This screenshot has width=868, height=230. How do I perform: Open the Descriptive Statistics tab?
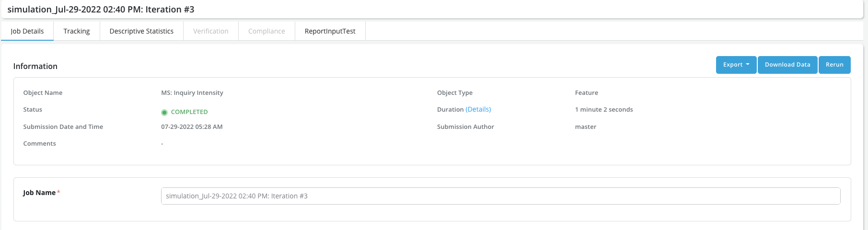141,31
